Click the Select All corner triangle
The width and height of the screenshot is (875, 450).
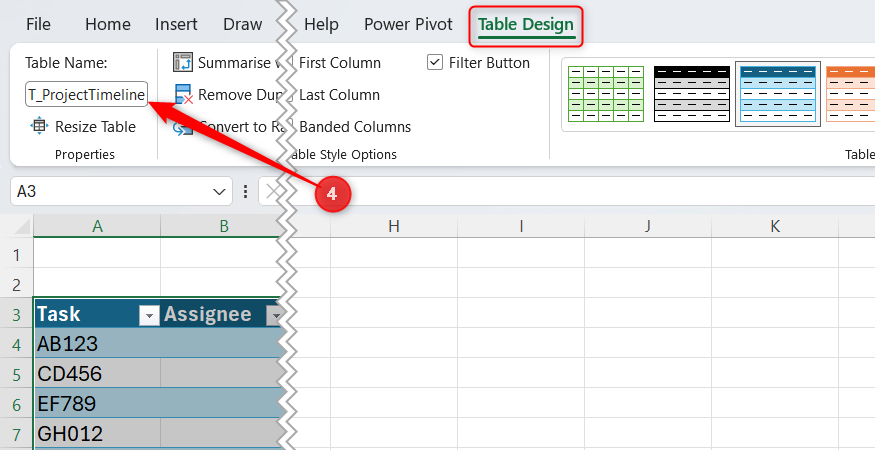(22, 227)
